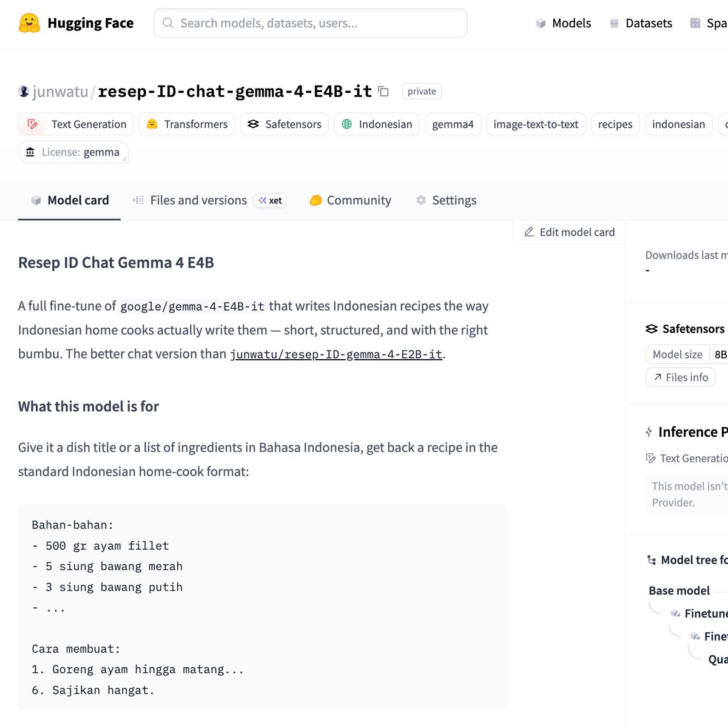Click the Model tree branch icon
This screenshot has width=728, height=728.
click(652, 560)
